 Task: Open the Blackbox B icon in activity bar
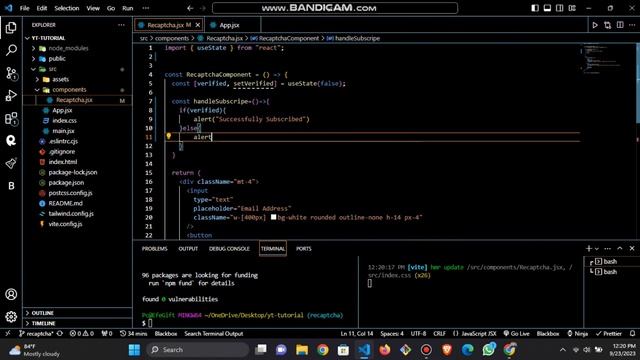11,186
